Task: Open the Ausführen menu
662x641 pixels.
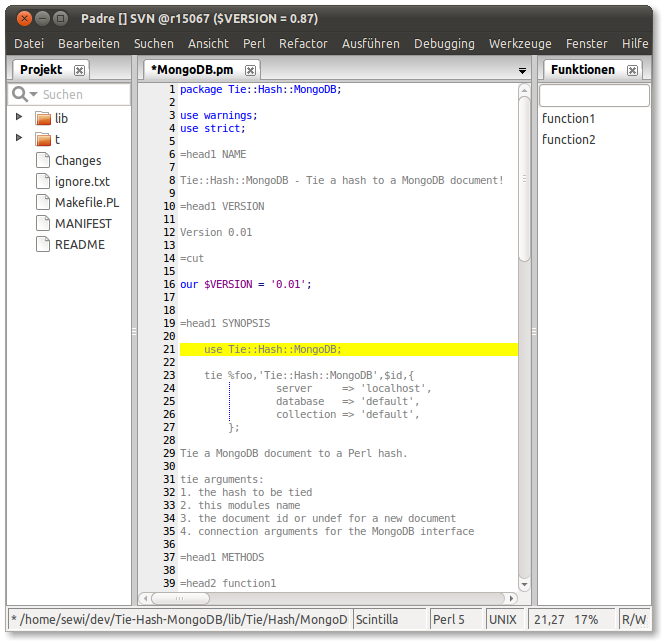Action: 370,43
